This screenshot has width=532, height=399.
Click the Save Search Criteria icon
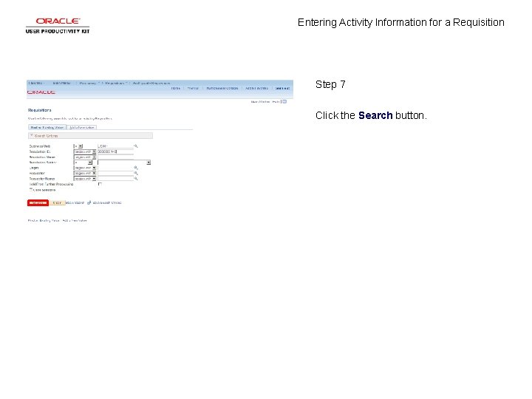click(x=89, y=202)
